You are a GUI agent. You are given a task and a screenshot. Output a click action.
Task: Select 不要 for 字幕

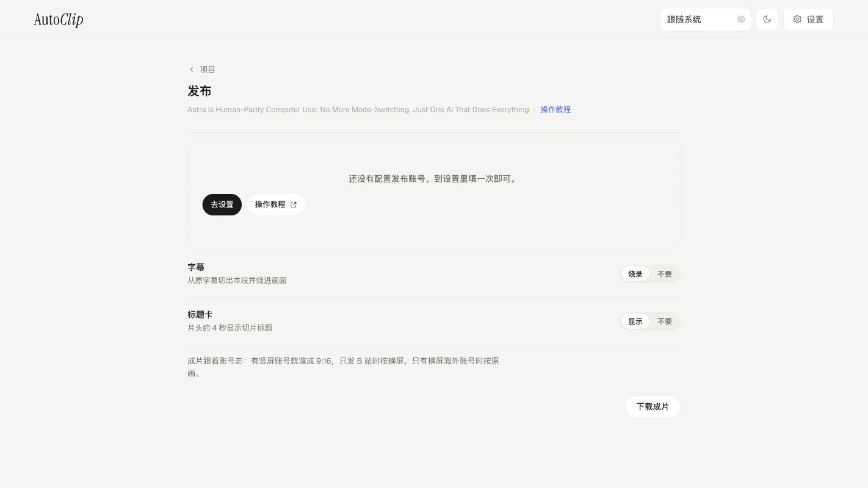coord(665,274)
